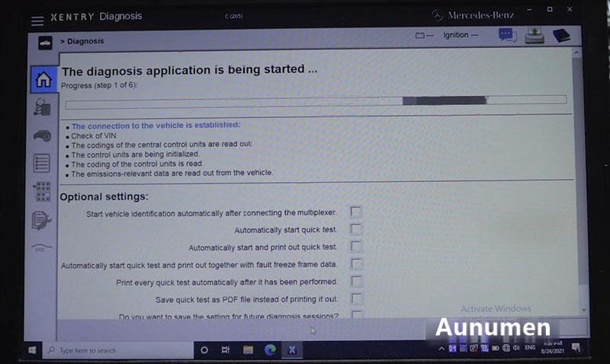Click the 'C (205)' title text
This screenshot has width=610, height=364.
(234, 16)
